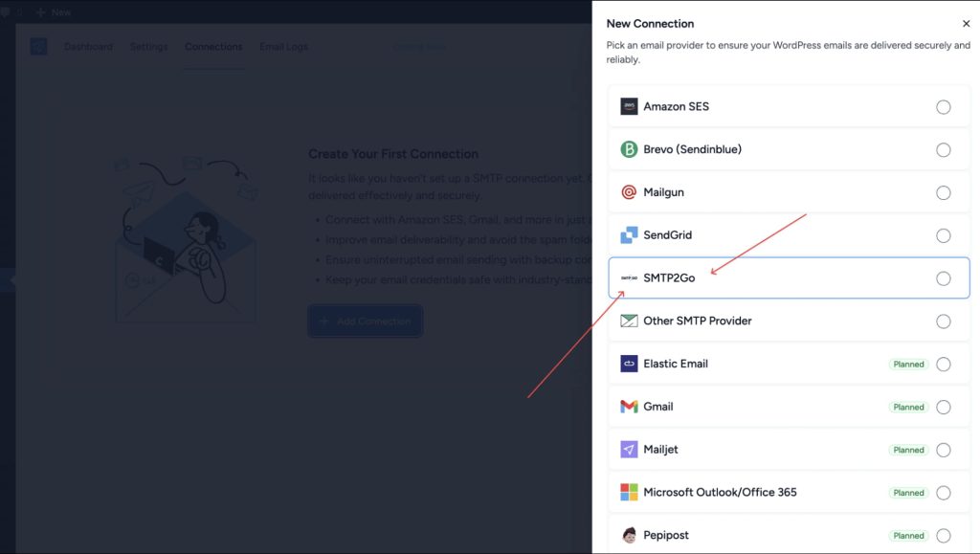This screenshot has width=980, height=554.
Task: Select the Brevo (Sendinblue) radio button
Action: tap(943, 150)
